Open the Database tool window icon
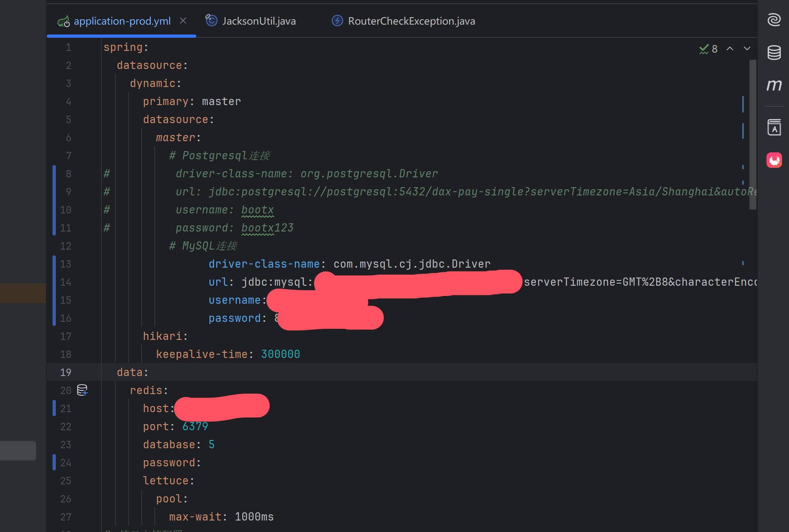 (774, 53)
